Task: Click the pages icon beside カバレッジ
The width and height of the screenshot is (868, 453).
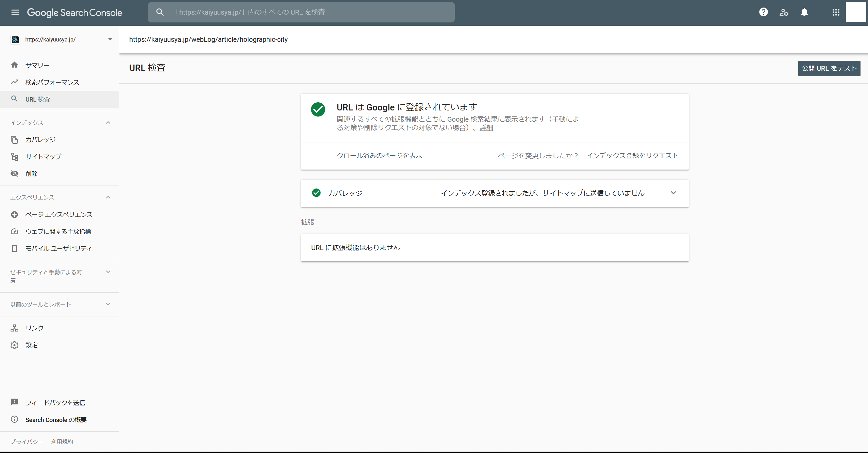Action: point(14,140)
